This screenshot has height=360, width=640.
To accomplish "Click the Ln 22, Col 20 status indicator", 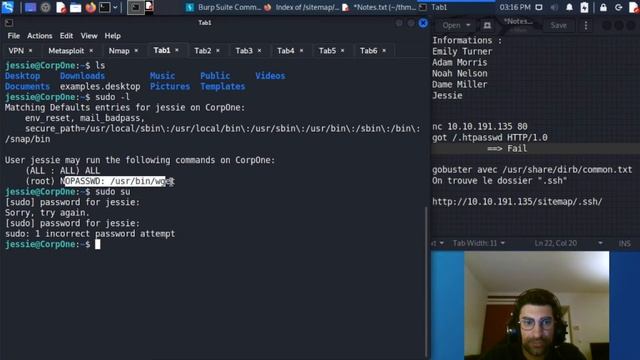I will [556, 243].
